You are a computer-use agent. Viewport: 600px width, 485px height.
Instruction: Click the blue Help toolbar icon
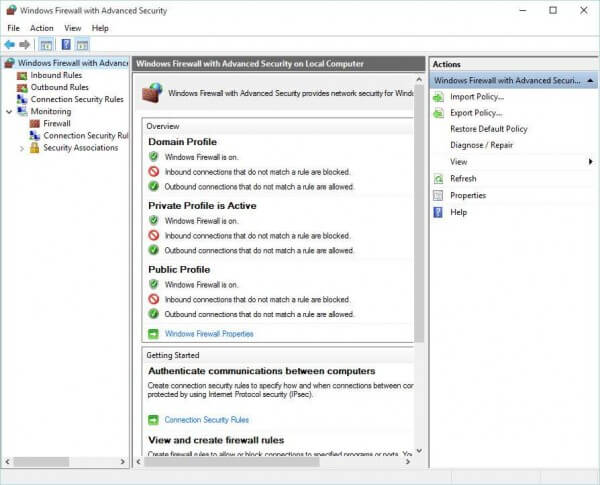click(66, 44)
